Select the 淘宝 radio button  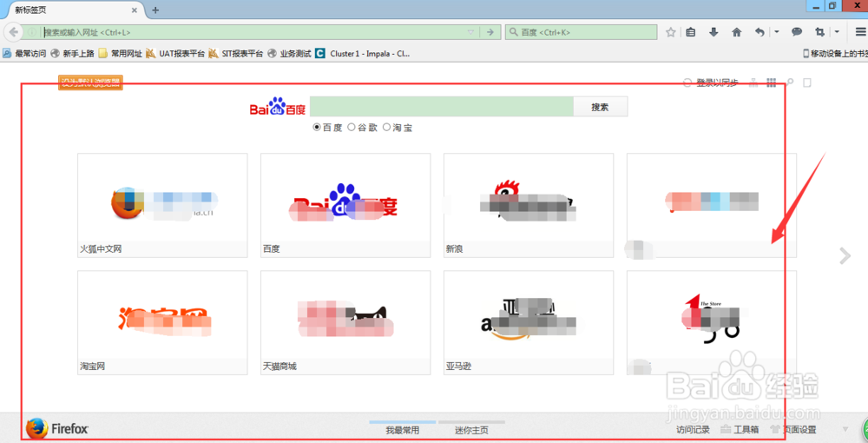pos(386,128)
